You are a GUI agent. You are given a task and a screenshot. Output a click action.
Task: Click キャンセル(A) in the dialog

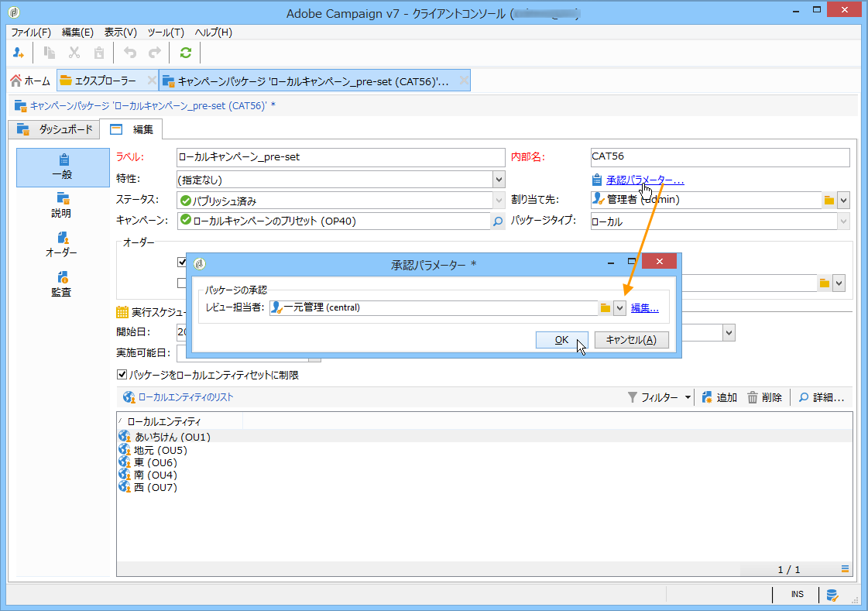[x=631, y=340]
